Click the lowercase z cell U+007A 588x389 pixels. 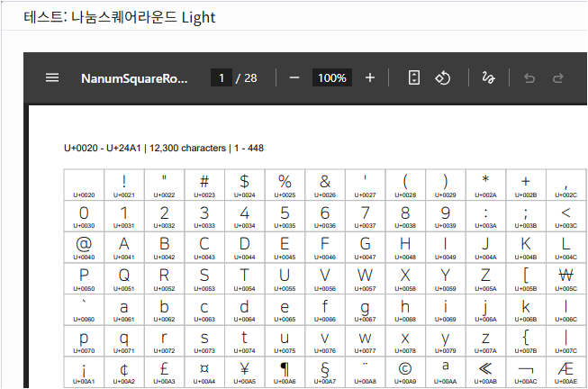485,341
